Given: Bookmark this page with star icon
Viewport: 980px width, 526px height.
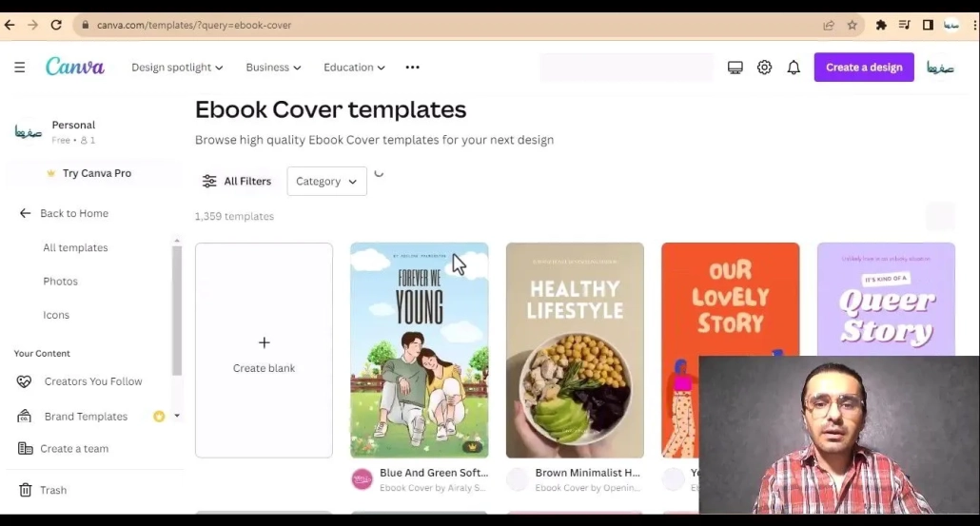Looking at the screenshot, I should tap(853, 25).
